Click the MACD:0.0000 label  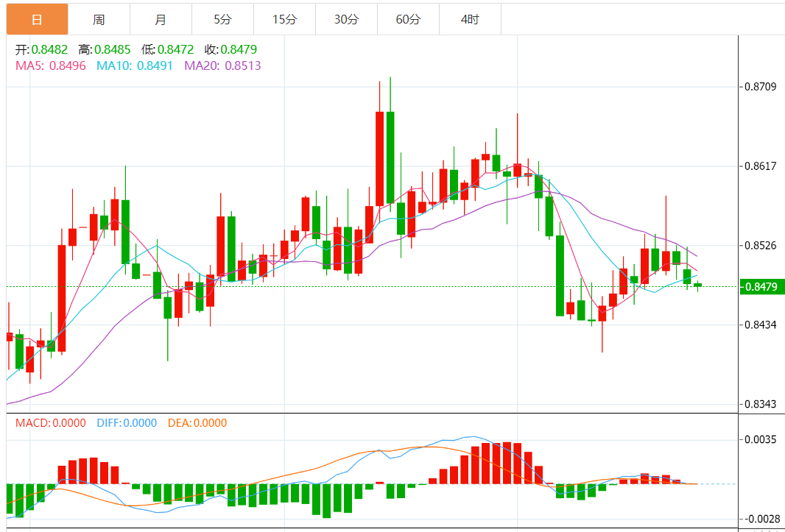(x=51, y=423)
